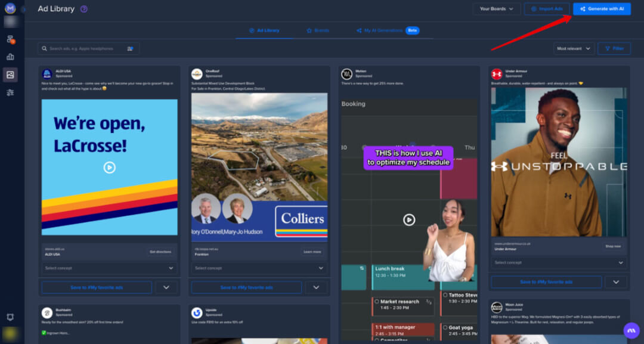The width and height of the screenshot is (644, 344).
Task: Save the ALDI ad to #My favorite ads
Action: coord(97,287)
